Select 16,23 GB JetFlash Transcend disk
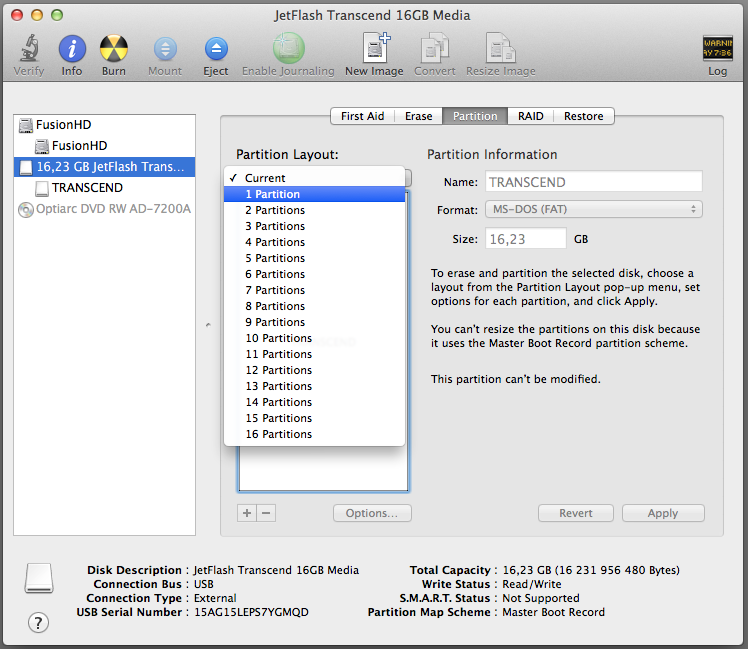 tap(104, 167)
